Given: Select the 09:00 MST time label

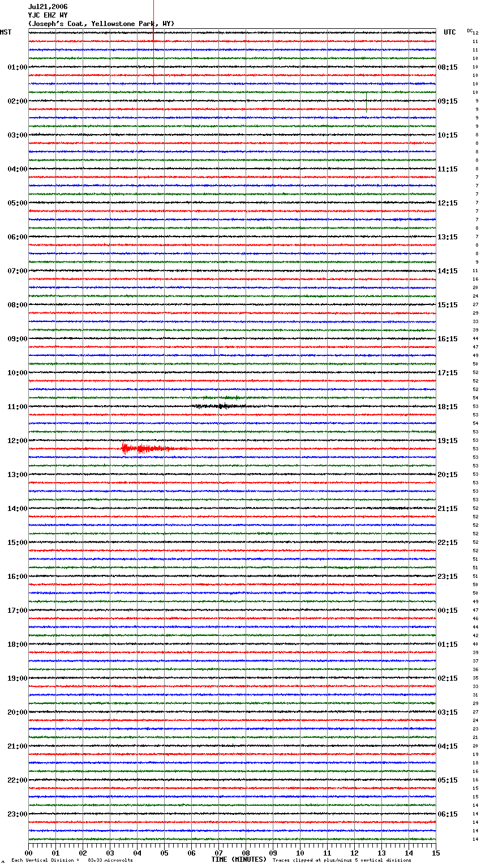Looking at the screenshot, I should point(18,339).
